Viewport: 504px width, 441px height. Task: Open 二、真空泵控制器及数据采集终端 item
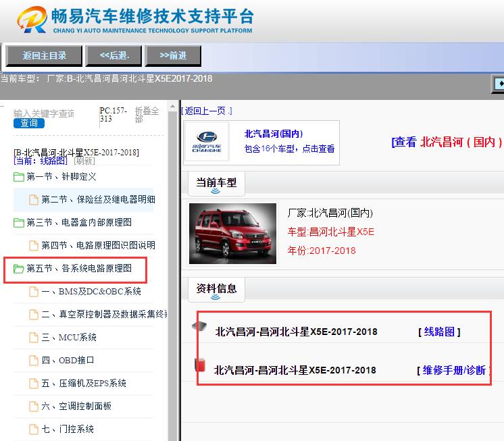[x=104, y=314]
